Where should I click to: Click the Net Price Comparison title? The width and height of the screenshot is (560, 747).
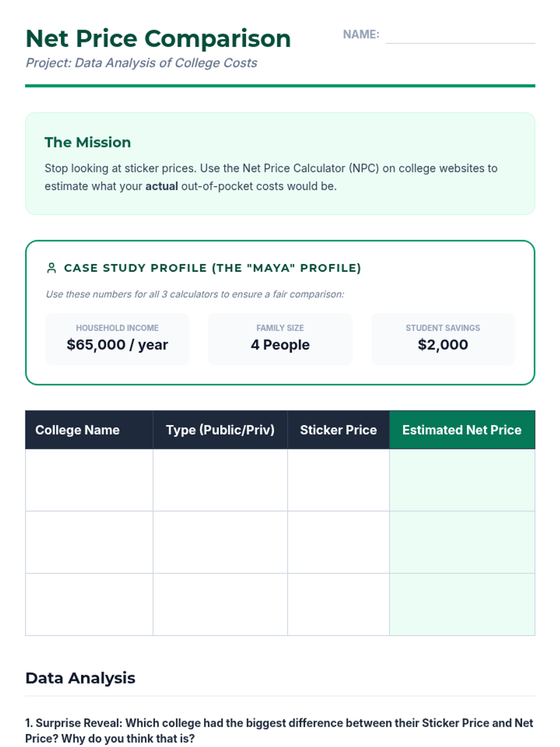158,38
